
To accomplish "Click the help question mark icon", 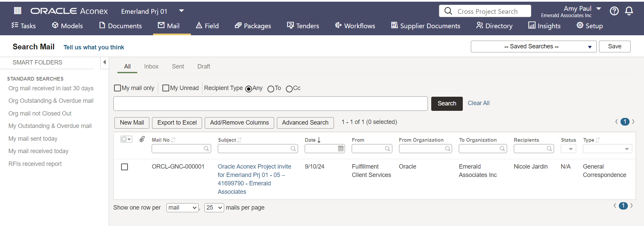I will tap(614, 11).
